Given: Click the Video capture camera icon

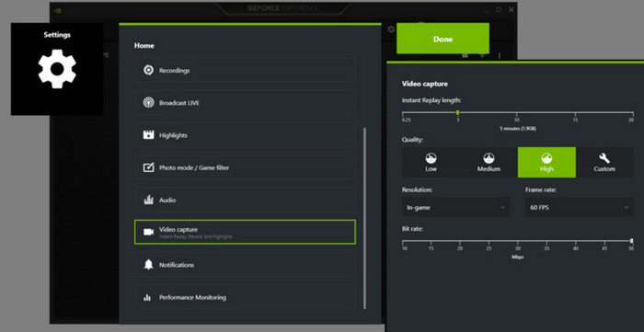Looking at the screenshot, I should point(148,233).
